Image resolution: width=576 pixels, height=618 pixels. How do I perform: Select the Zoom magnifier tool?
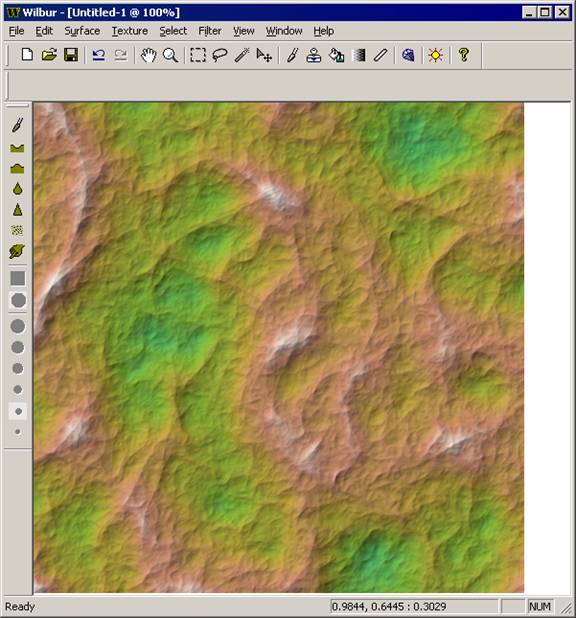[170, 55]
